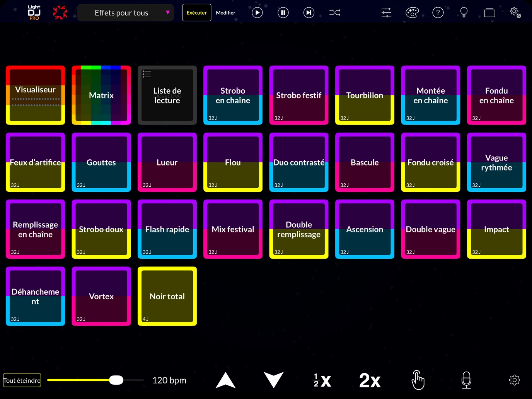Select the Vortex effect pad
This screenshot has height=399, width=532.
(x=101, y=296)
